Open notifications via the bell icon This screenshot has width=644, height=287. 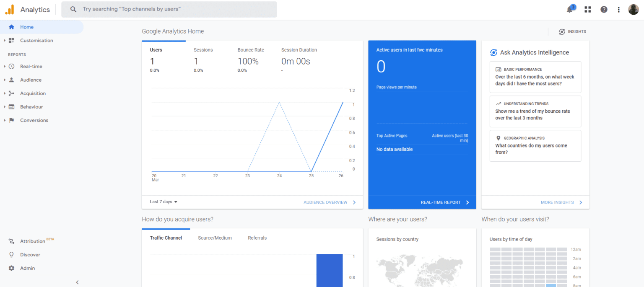tap(570, 9)
